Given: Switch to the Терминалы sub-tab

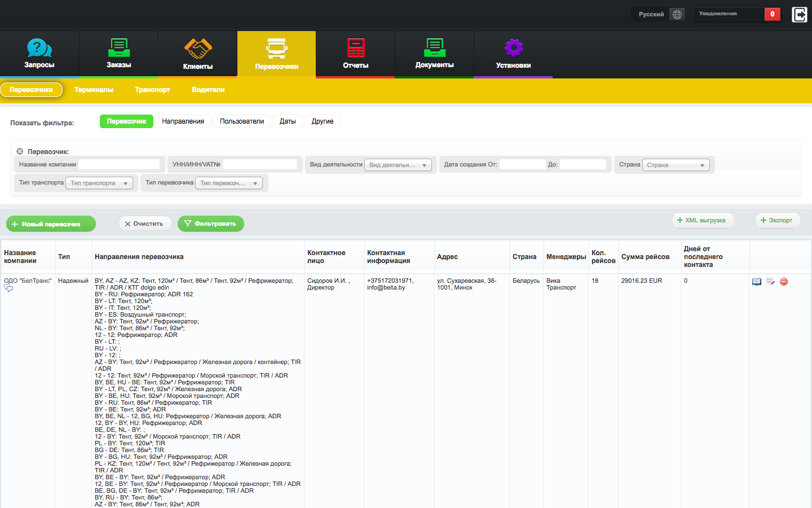Looking at the screenshot, I should click(94, 90).
